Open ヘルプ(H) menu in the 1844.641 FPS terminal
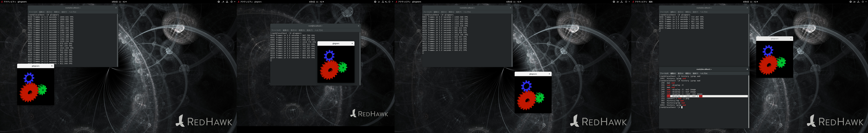Image resolution: width=868 pixels, height=133 pixels. click(72, 12)
